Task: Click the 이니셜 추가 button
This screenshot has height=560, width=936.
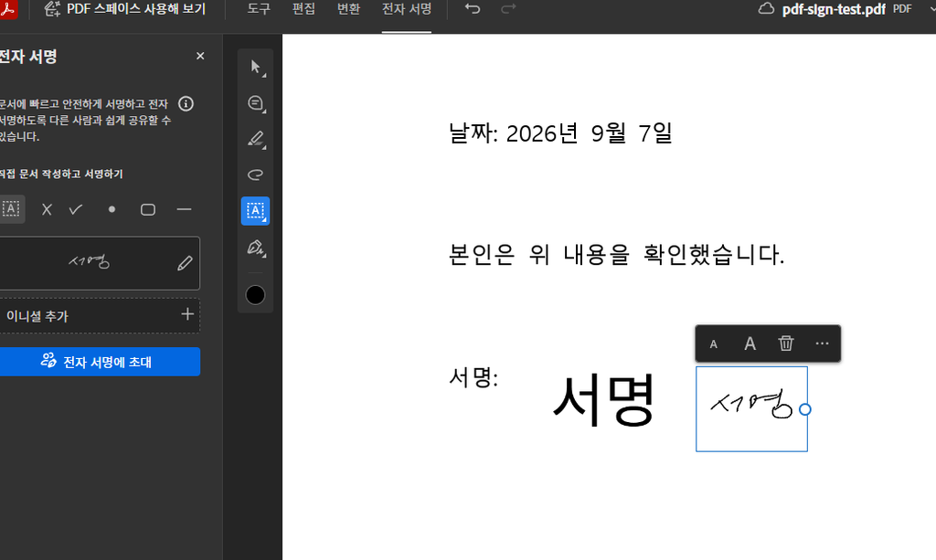Action: [100, 315]
